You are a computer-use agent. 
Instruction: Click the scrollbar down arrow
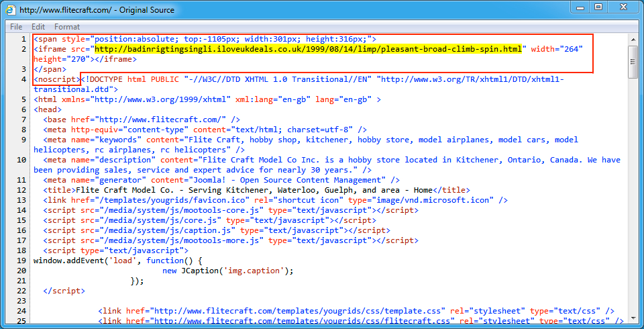(633, 322)
